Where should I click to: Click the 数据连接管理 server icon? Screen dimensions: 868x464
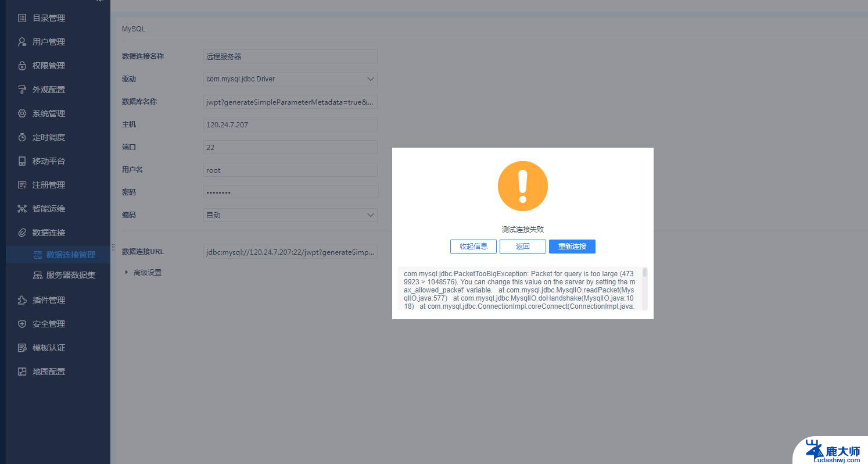click(x=38, y=255)
